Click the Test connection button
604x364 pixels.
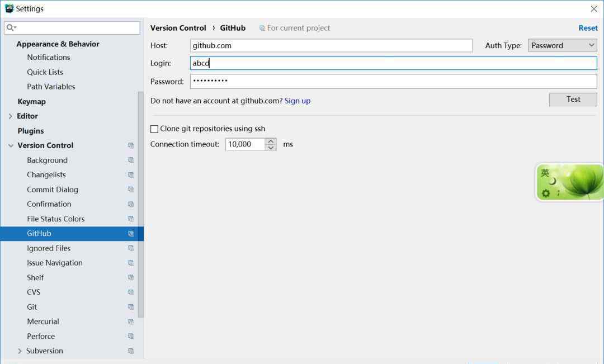[573, 100]
